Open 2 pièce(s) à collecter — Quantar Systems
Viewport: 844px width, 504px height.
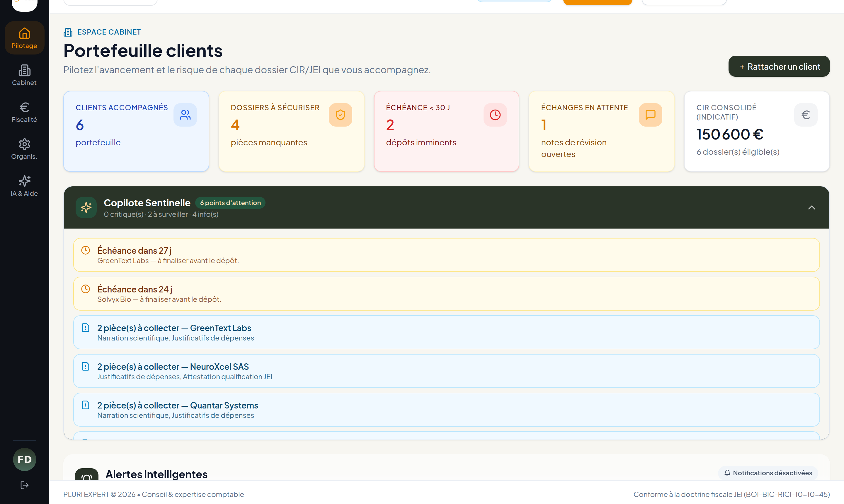click(446, 410)
